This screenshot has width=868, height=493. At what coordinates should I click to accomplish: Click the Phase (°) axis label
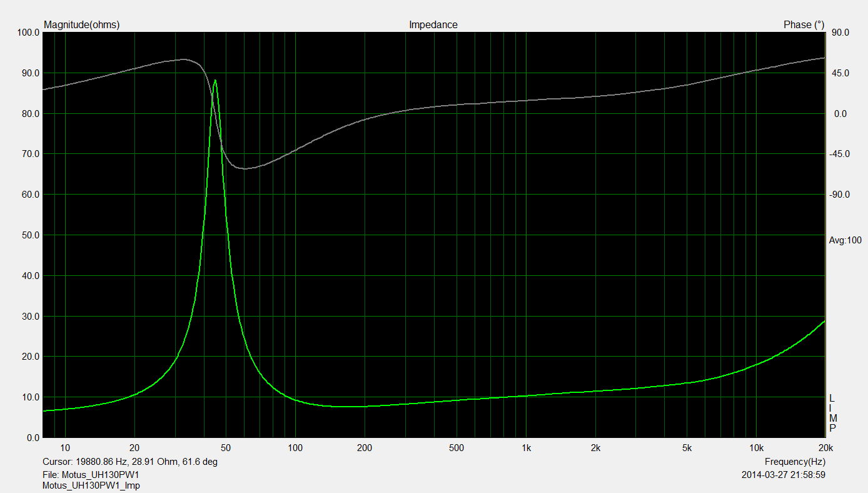point(804,25)
